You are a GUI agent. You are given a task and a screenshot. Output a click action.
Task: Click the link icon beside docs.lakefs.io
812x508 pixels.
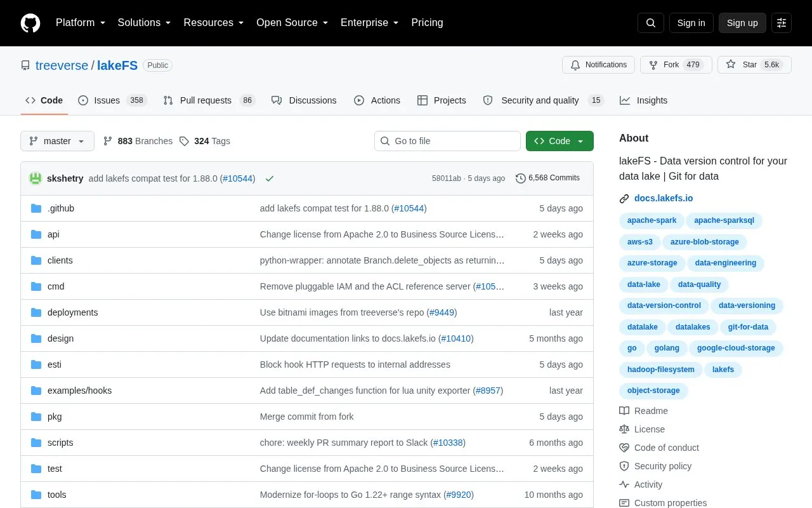[x=624, y=199]
